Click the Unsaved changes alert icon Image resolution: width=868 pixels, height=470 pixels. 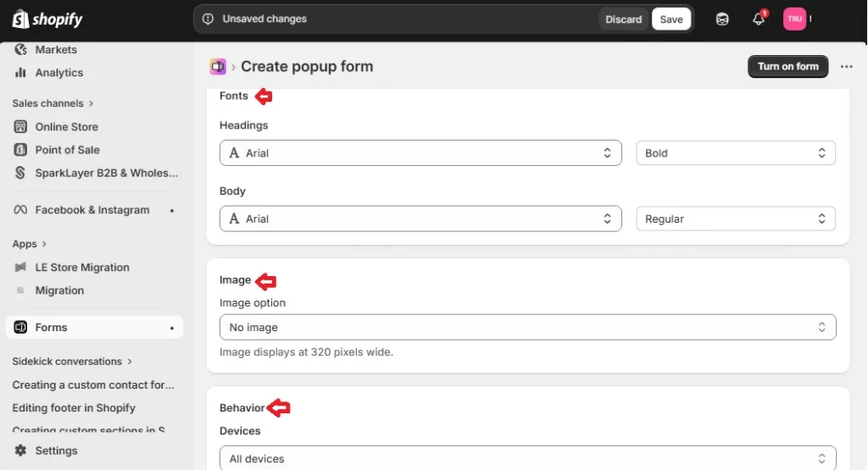[x=209, y=19]
